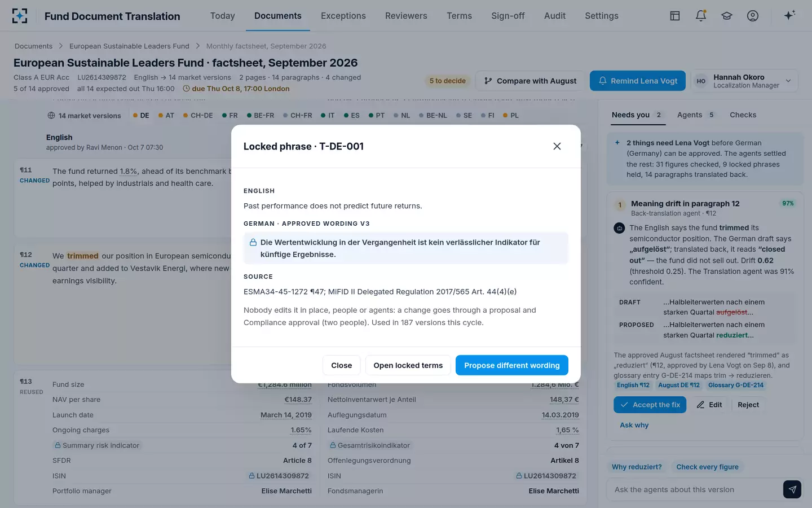Click the lock icon on Summary risk indicator
The height and width of the screenshot is (508, 812).
58,445
